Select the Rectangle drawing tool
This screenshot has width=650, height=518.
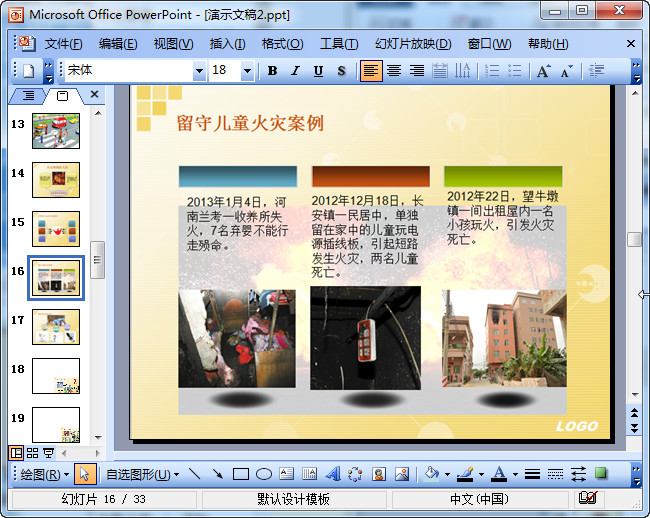pos(240,474)
